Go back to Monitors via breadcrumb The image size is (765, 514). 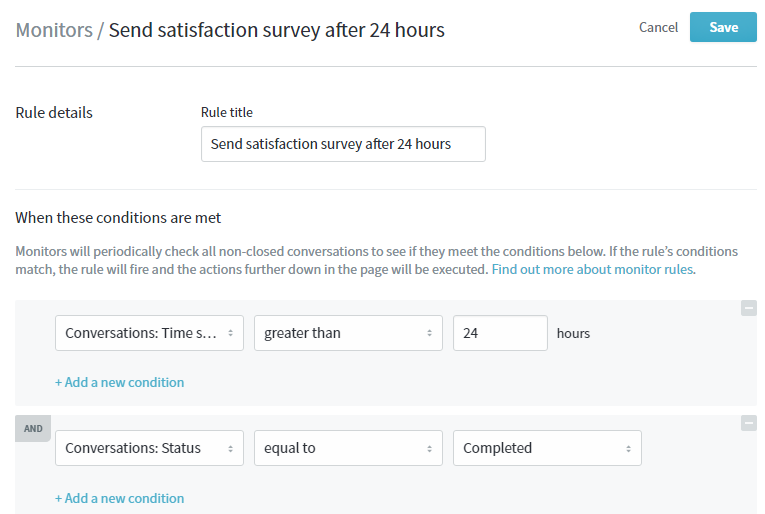click(54, 30)
